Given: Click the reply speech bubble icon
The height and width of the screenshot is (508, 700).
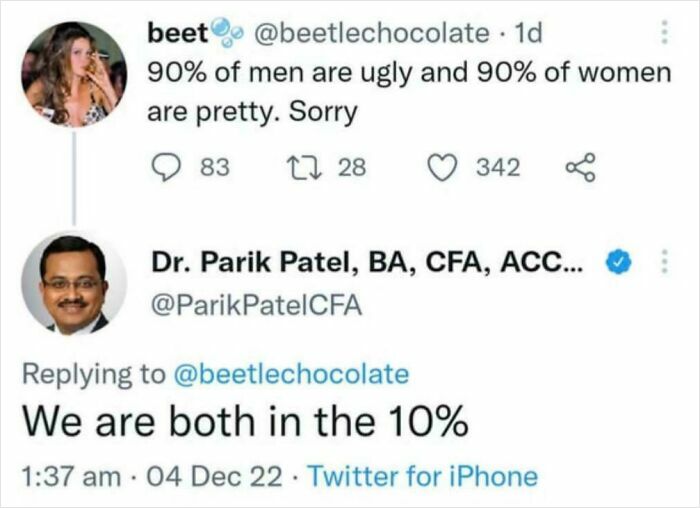Looking at the screenshot, I should tap(164, 167).
